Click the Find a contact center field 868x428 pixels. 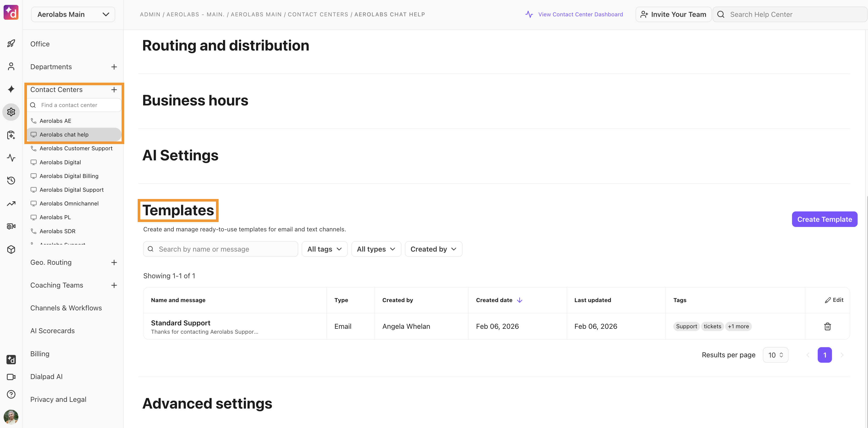(x=74, y=105)
